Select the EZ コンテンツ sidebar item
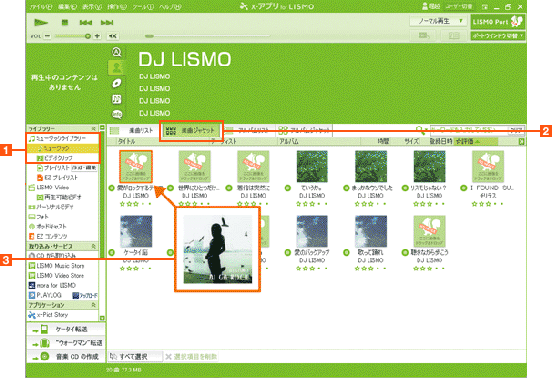552x378 pixels. coord(48,236)
